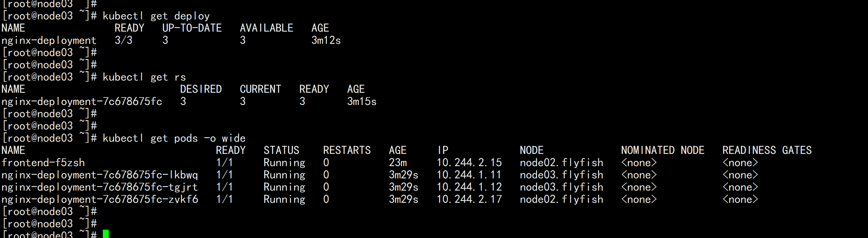Select pod 'nginx-deployment-7c678675fc-lkbwq'
868x238 pixels.
(100, 175)
